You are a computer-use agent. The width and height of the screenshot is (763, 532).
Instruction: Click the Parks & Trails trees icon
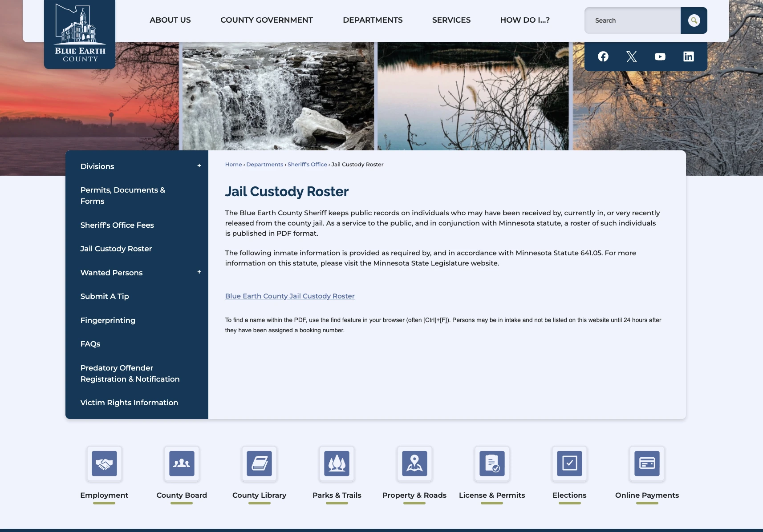click(337, 463)
